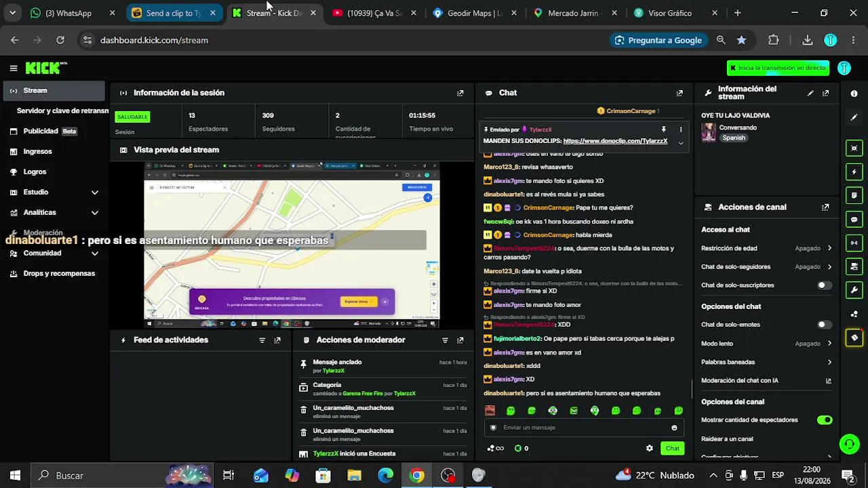The height and width of the screenshot is (488, 868).
Task: Click the pencil icon in right rail
Action: point(854,117)
